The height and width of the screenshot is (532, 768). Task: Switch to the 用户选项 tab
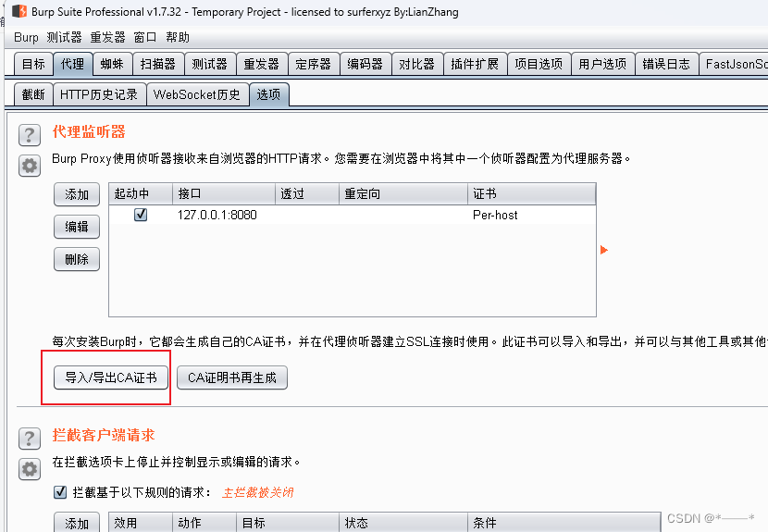coord(602,64)
